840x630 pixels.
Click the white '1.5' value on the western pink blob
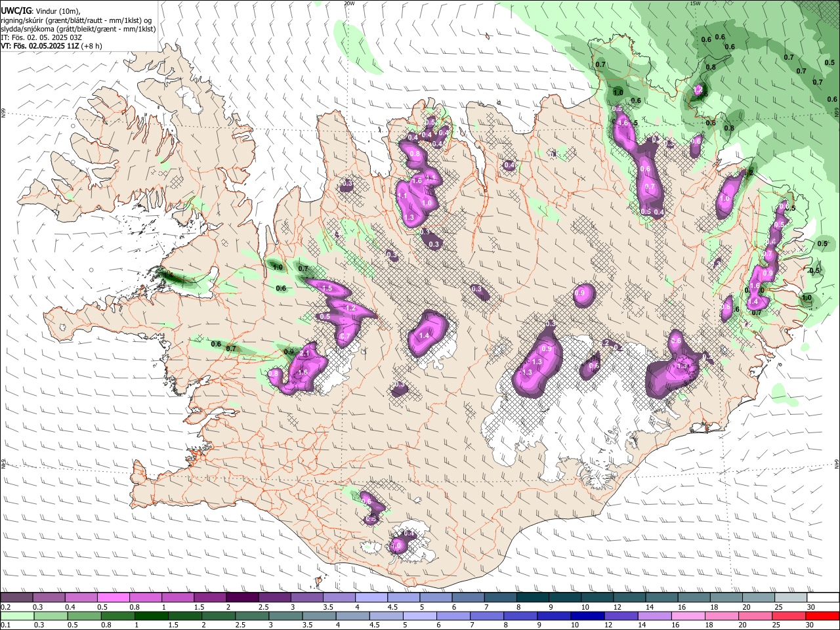coord(327,289)
